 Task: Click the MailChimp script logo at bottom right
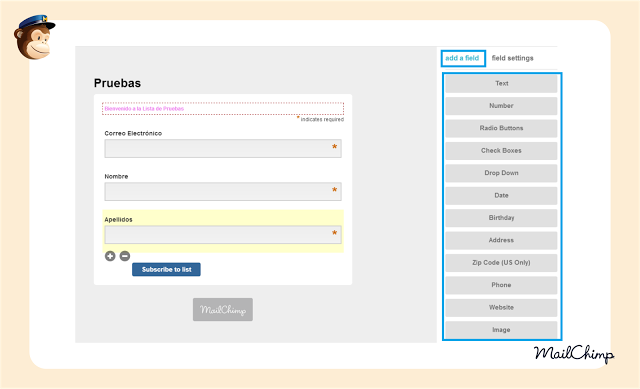point(574,353)
